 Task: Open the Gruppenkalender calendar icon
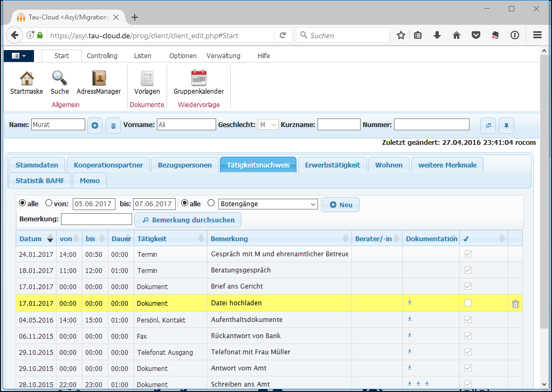pos(198,79)
